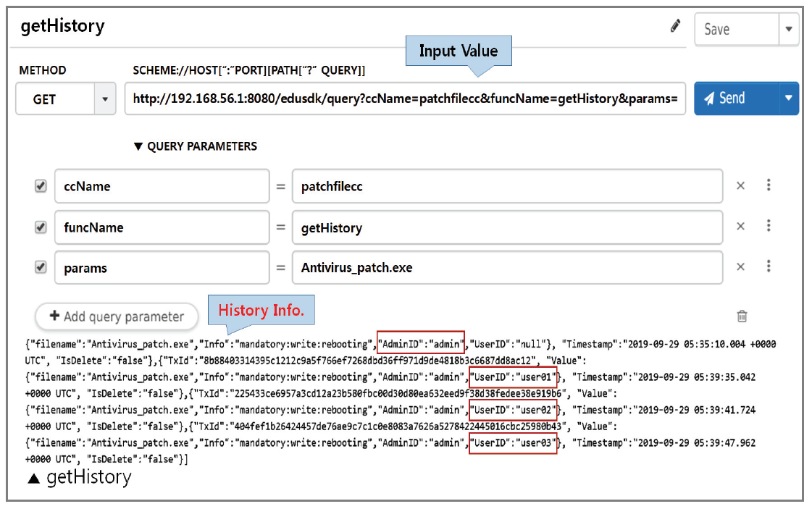The width and height of the screenshot is (812, 509).
Task: Remove the funcName parameter with X
Action: (x=740, y=227)
